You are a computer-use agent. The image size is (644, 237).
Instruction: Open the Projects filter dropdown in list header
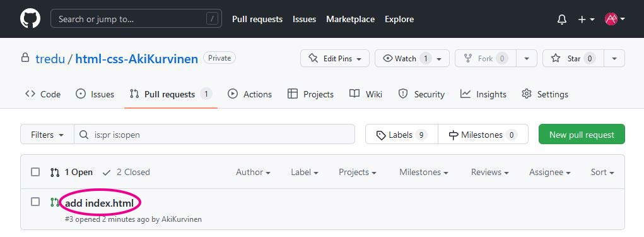(x=357, y=173)
